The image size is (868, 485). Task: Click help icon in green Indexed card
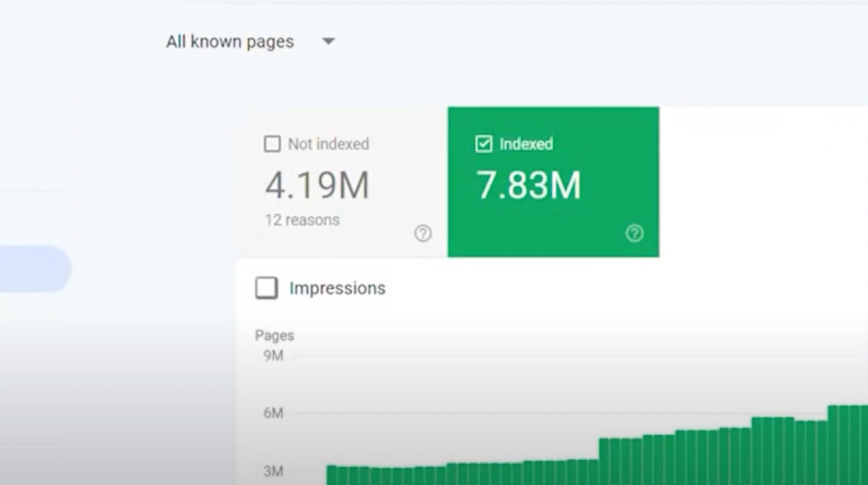pyautogui.click(x=635, y=233)
